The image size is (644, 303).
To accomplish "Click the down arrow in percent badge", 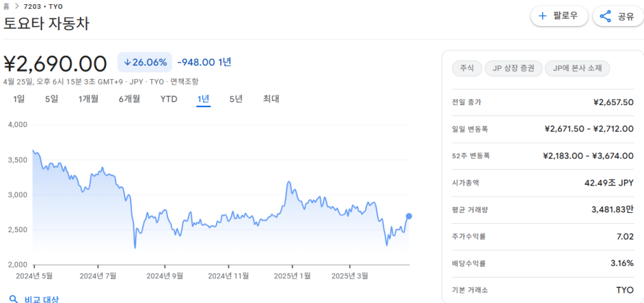I will [127, 63].
